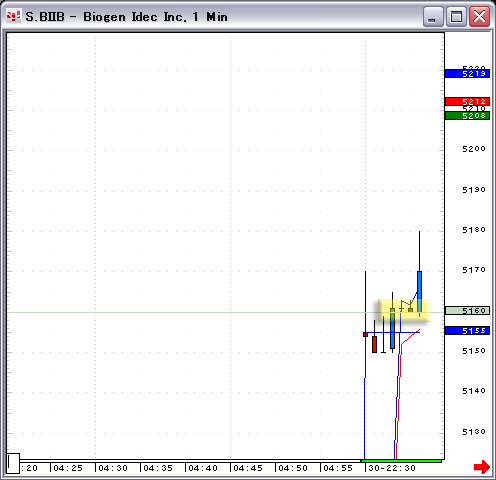Click the 5190 price axis label
The height and width of the screenshot is (480, 496).
pyautogui.click(x=474, y=190)
